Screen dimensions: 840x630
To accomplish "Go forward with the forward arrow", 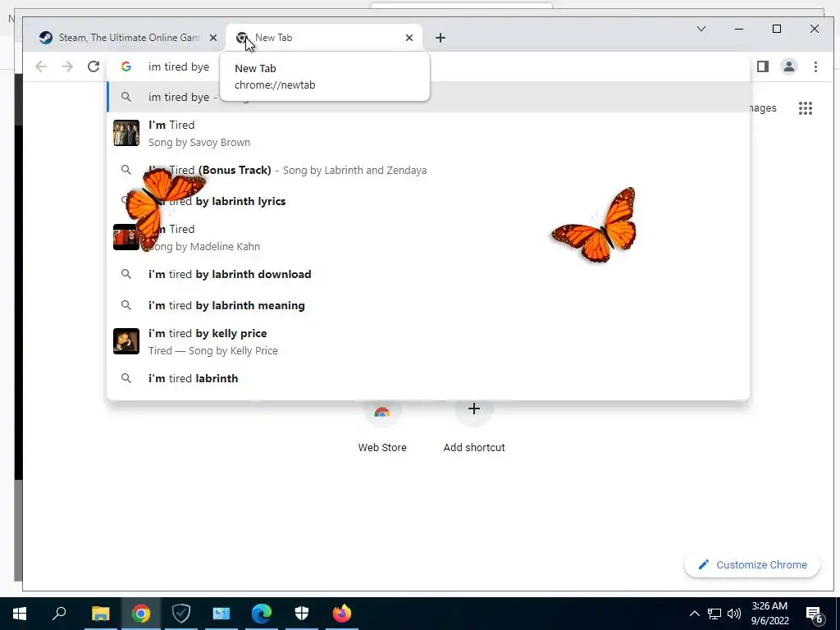I will [67, 66].
